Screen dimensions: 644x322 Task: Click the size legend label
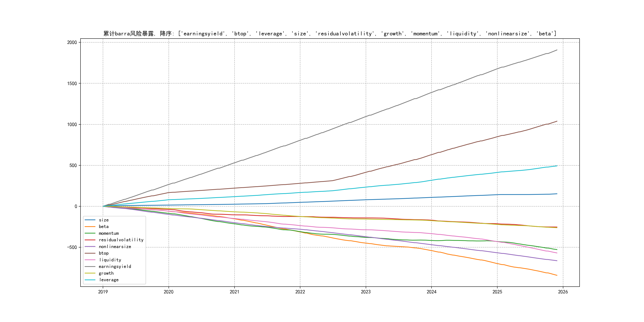[104, 220]
